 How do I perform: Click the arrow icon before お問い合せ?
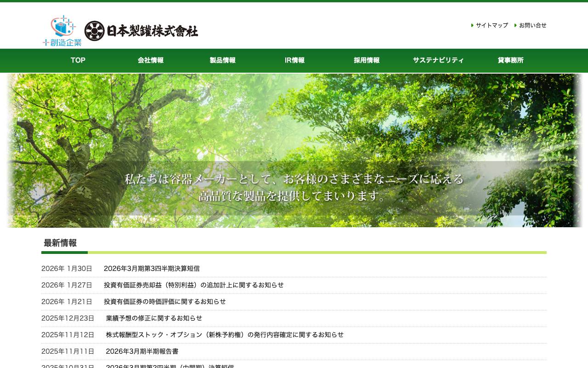pos(515,25)
